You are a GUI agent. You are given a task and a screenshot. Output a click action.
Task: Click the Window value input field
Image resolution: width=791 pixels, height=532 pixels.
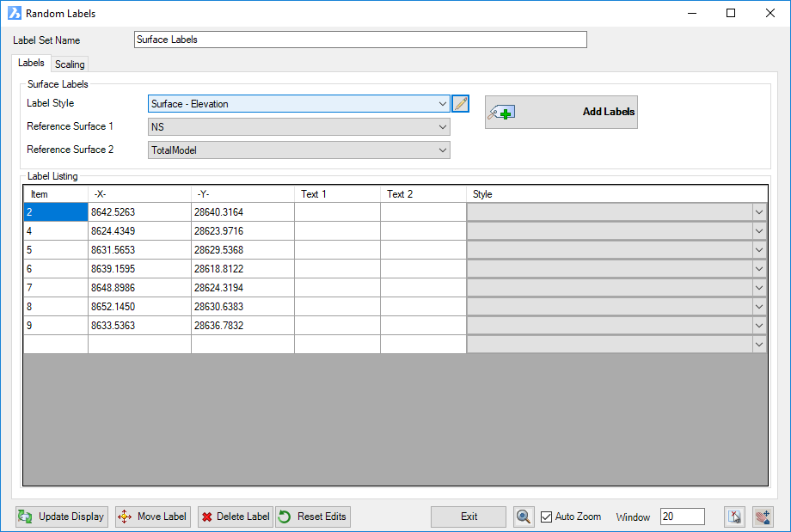pos(682,517)
